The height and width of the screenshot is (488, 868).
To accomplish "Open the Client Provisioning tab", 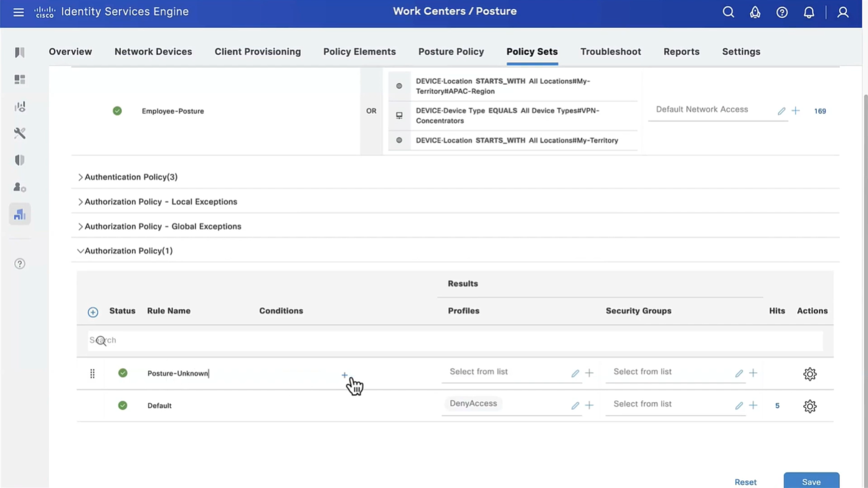I will (257, 52).
